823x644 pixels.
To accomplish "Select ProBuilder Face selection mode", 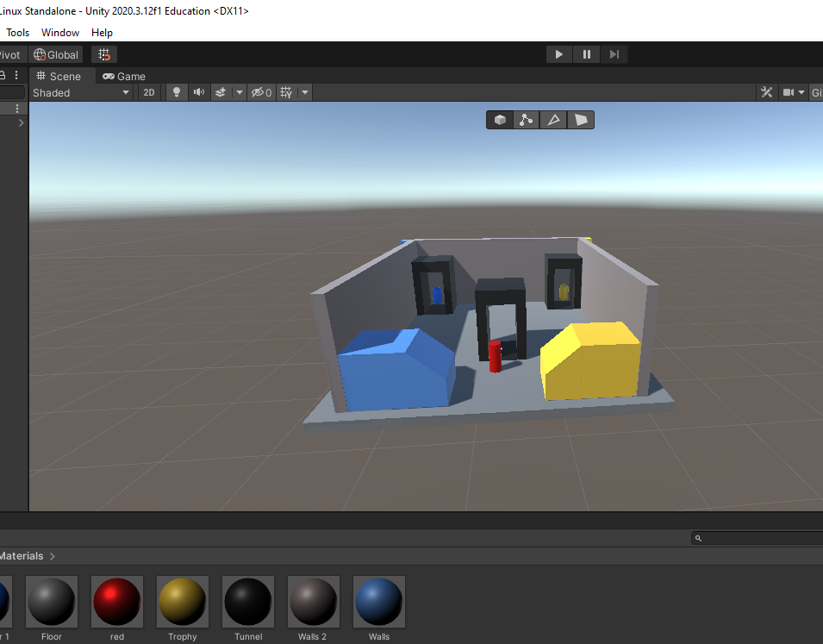I will coord(581,120).
